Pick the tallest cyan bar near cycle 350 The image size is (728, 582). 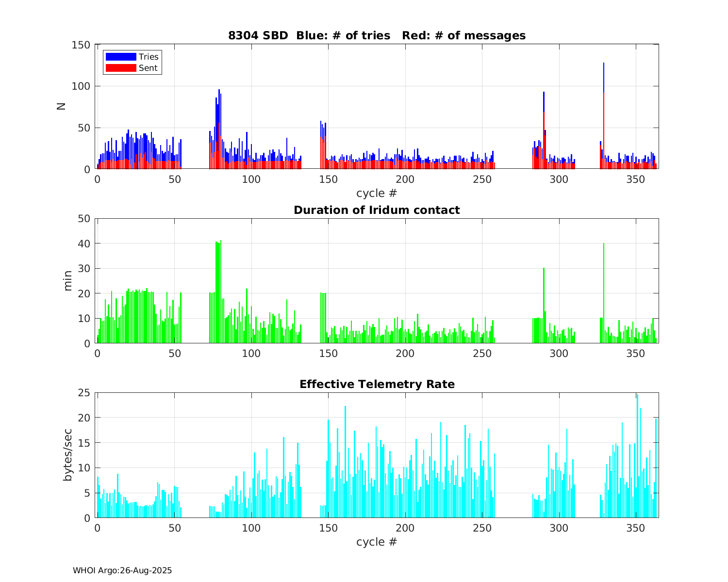pyautogui.click(x=637, y=456)
